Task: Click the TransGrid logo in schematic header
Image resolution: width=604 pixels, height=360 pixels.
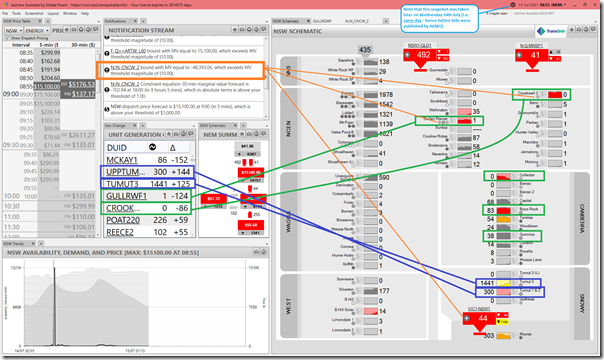Action: point(552,31)
